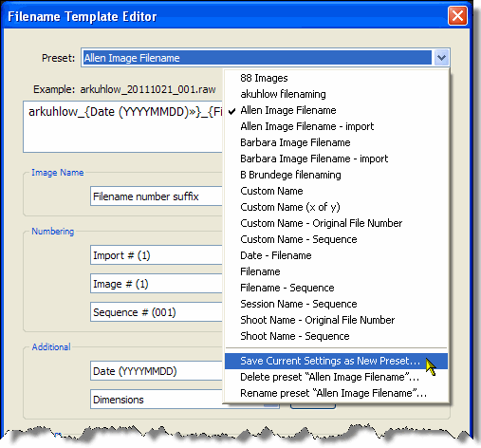Select the plain Filename preset
This screenshot has width=481, height=448.
[x=336, y=271]
